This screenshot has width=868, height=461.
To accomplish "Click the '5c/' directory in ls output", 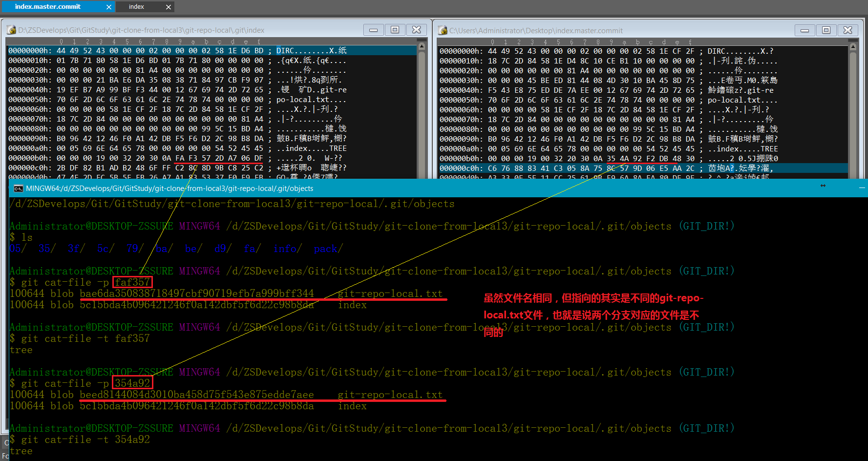I will [x=106, y=249].
